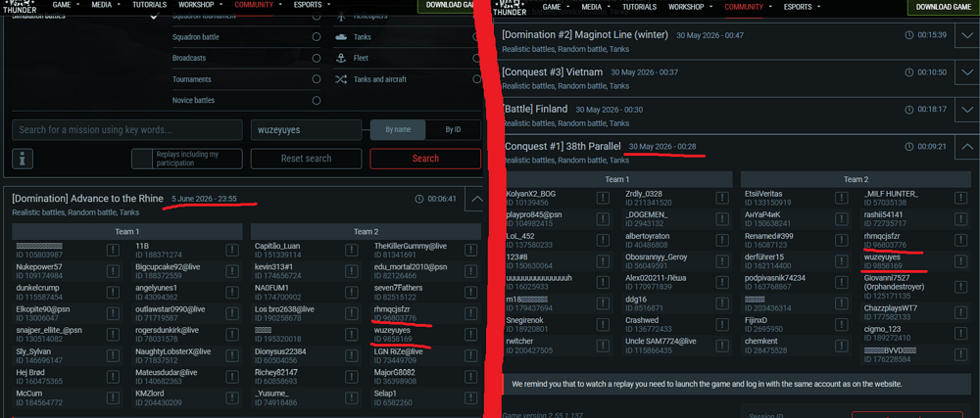Click report icon next to KMZlord

(232, 397)
